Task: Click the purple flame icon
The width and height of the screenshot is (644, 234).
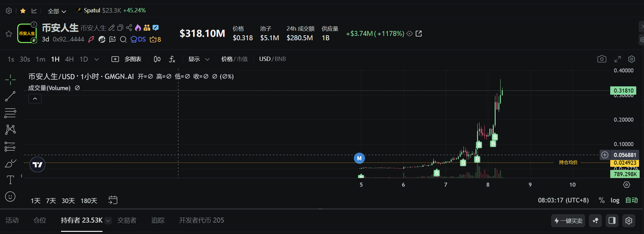Action: pyautogui.click(x=138, y=27)
